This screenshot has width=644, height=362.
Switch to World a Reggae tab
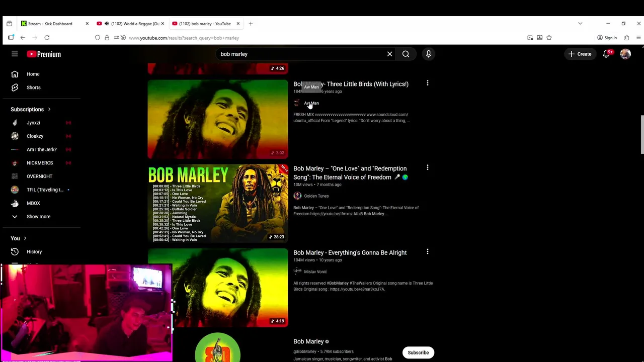coord(130,24)
